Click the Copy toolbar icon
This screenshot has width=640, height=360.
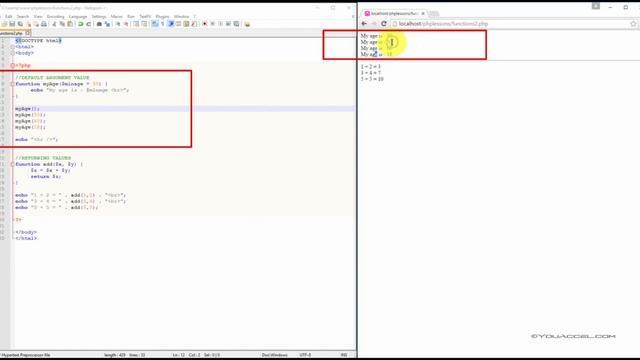click(x=62, y=24)
